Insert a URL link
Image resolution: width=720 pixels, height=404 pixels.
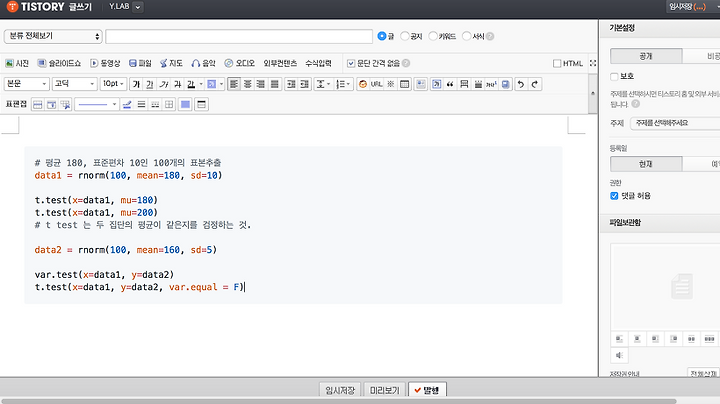pos(377,84)
